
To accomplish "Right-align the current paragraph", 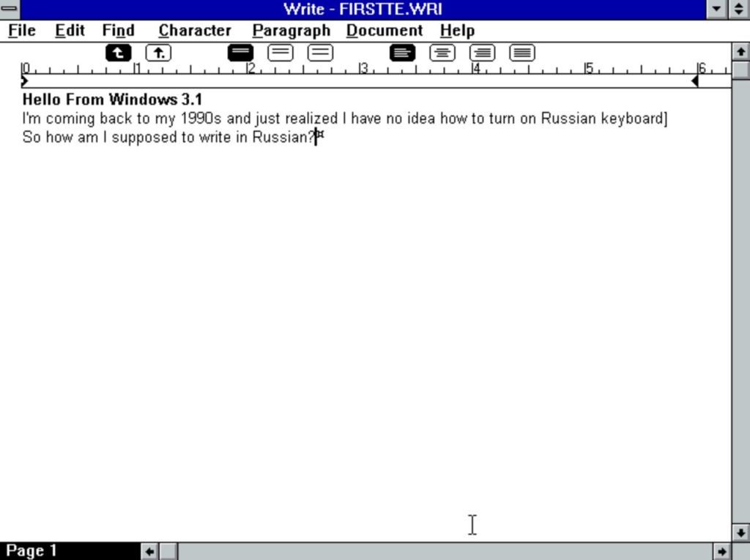I will 482,52.
